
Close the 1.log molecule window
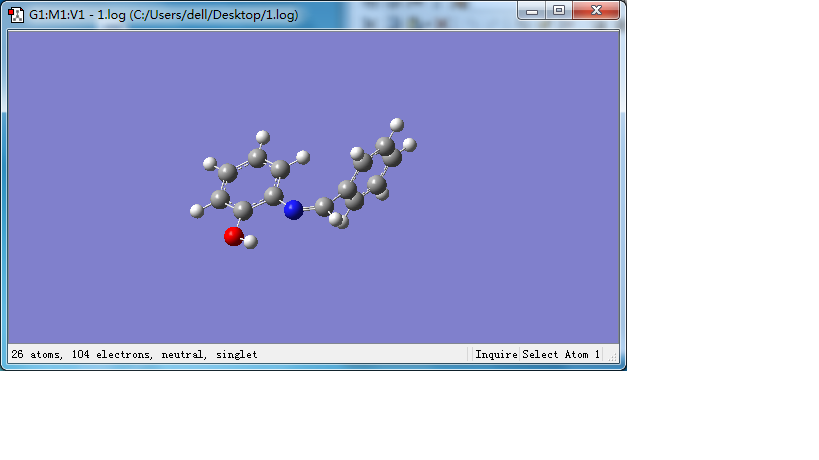coord(596,10)
